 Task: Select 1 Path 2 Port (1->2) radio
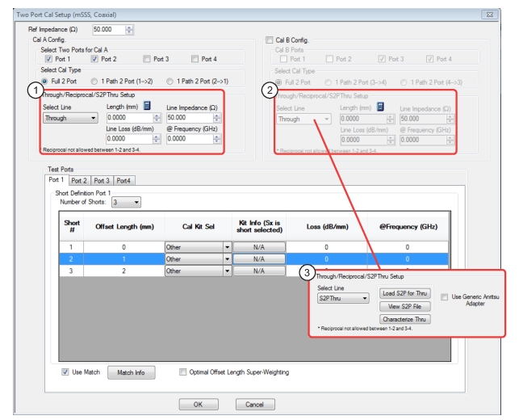94,81
